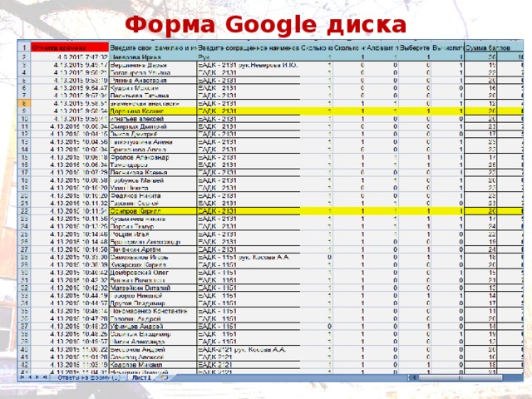Select row header 1
This screenshot has width=532, height=399.
[x=24, y=47]
